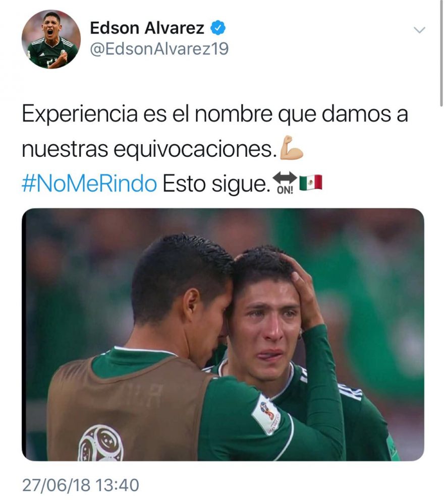The height and width of the screenshot is (504, 446).
Task: Click the 'Experiencia es el nombre' text line
Action: click(214, 114)
